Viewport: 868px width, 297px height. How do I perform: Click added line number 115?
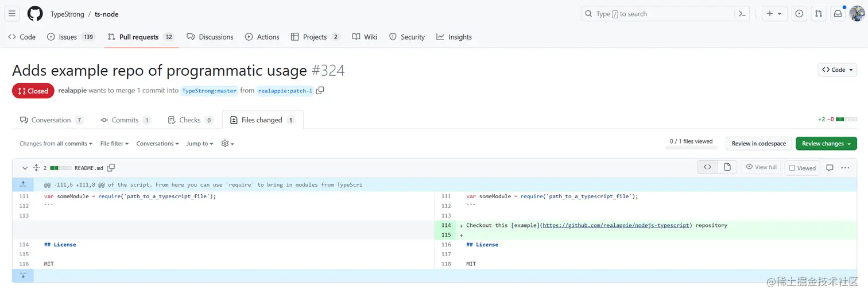pyautogui.click(x=446, y=235)
